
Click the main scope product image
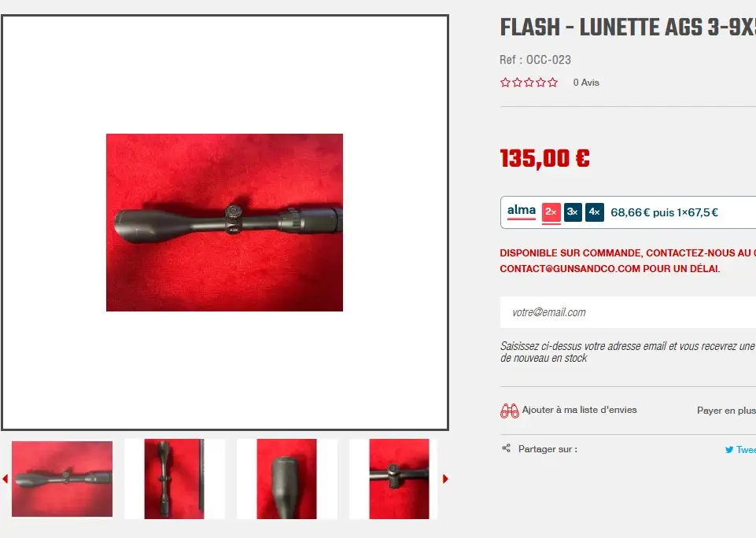click(x=225, y=223)
